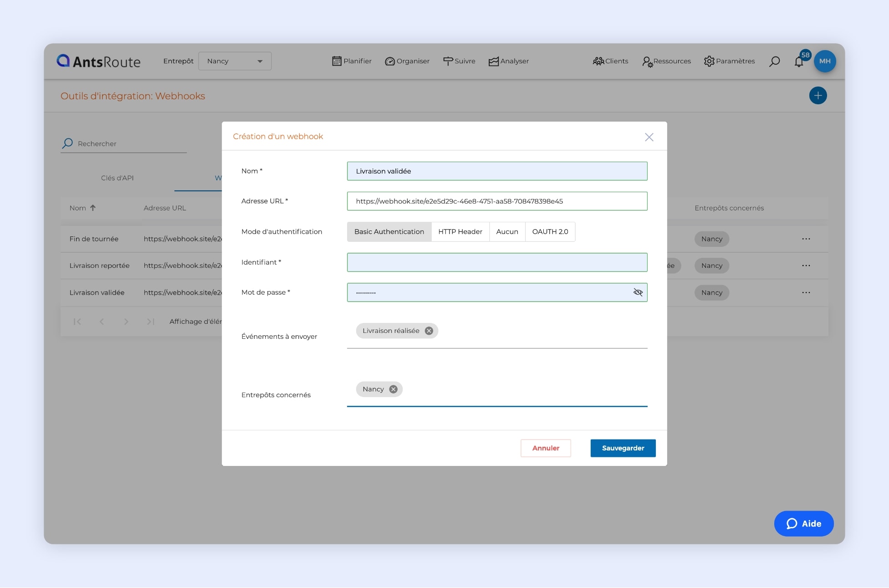
Task: Select Basic Authentication mode
Action: point(389,232)
